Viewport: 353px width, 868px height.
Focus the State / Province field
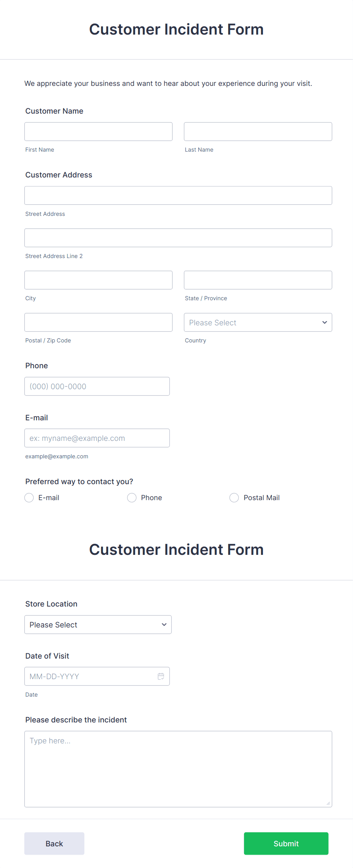coord(258,280)
